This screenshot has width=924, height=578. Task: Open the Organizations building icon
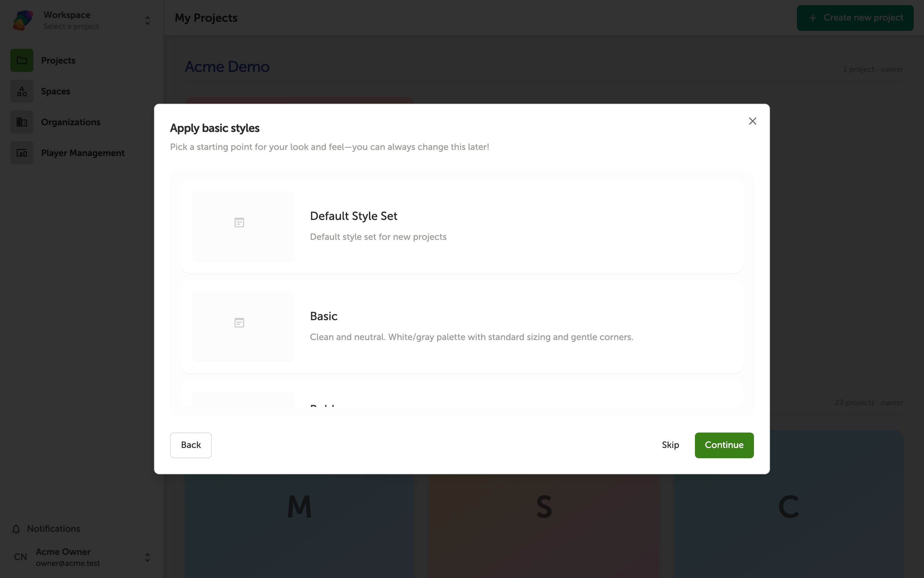pos(22,122)
